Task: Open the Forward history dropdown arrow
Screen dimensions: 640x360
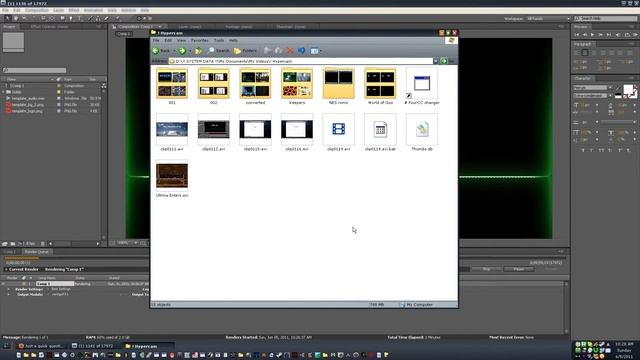Action: pyautogui.click(x=190, y=51)
